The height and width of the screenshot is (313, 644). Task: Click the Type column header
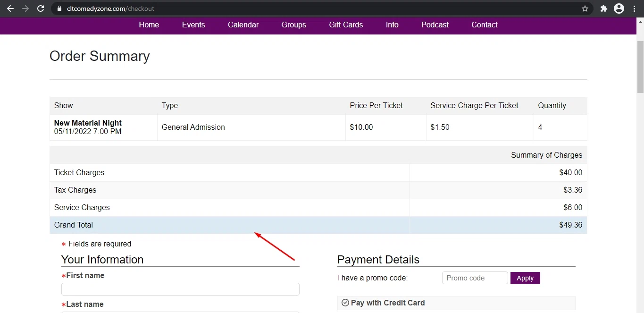(170, 106)
